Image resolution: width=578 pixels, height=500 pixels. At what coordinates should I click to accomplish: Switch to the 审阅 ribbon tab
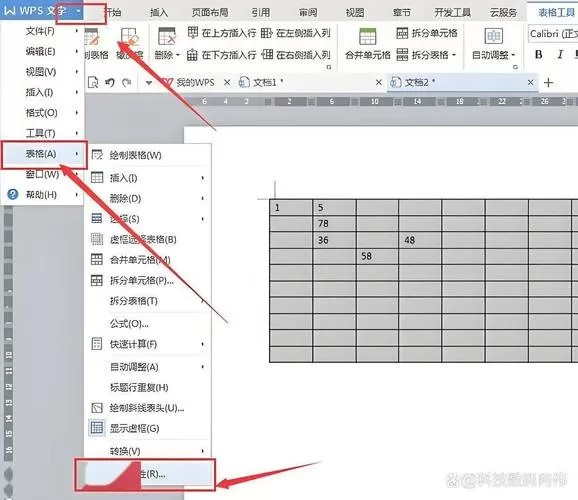(308, 13)
